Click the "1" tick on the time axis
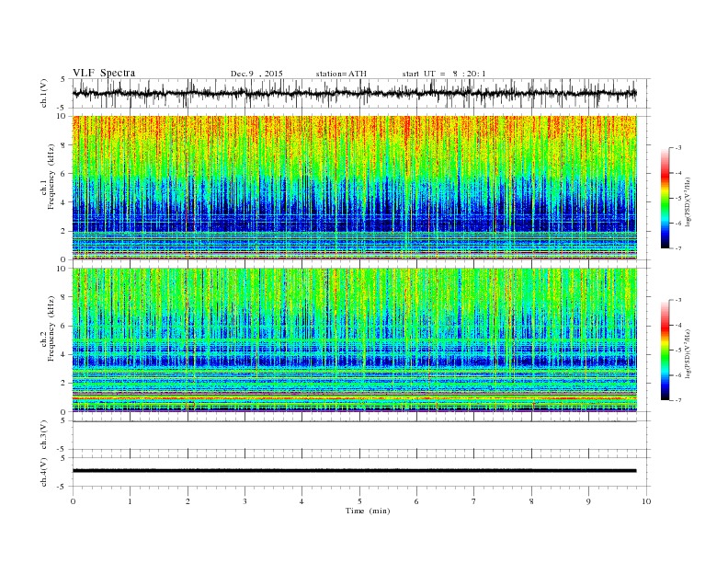Screen dimensions: 728x563 pyautogui.click(x=130, y=501)
